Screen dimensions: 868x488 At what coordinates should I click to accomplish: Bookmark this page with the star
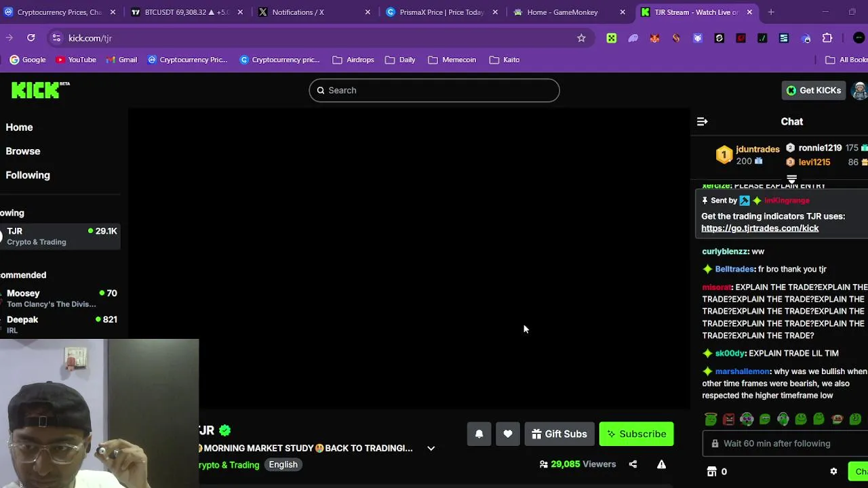click(x=581, y=39)
